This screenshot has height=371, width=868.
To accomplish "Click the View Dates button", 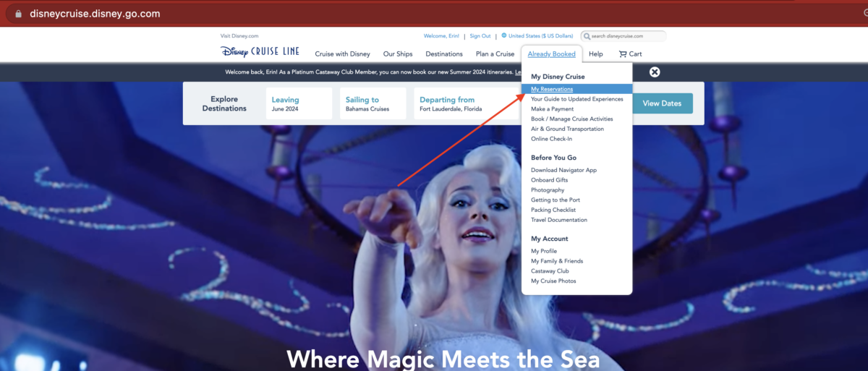I will click(662, 103).
